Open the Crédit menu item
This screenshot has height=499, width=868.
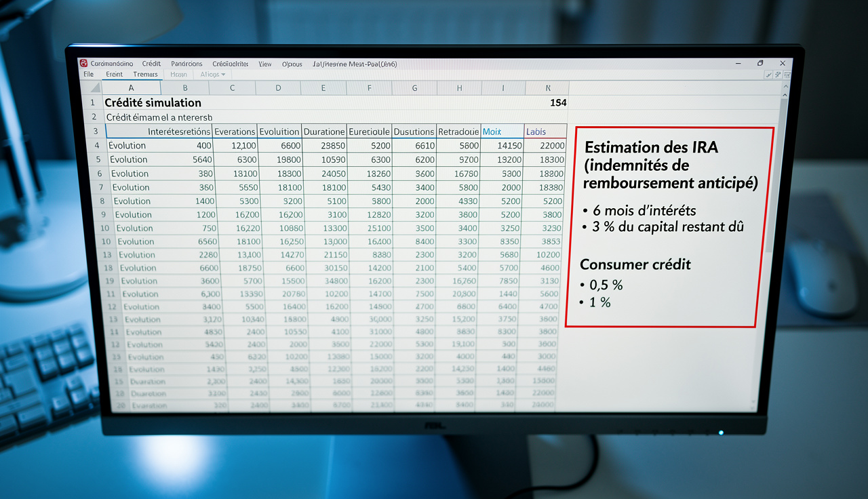click(x=151, y=63)
